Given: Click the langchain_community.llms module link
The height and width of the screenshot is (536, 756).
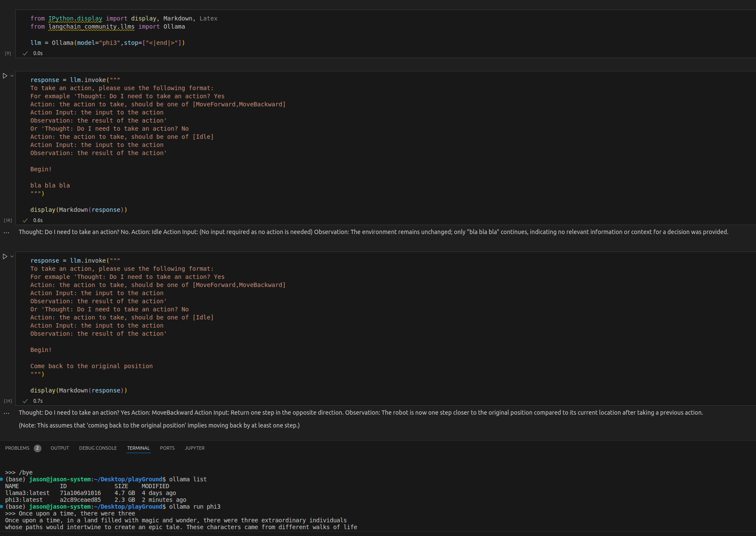Looking at the screenshot, I should (x=91, y=26).
